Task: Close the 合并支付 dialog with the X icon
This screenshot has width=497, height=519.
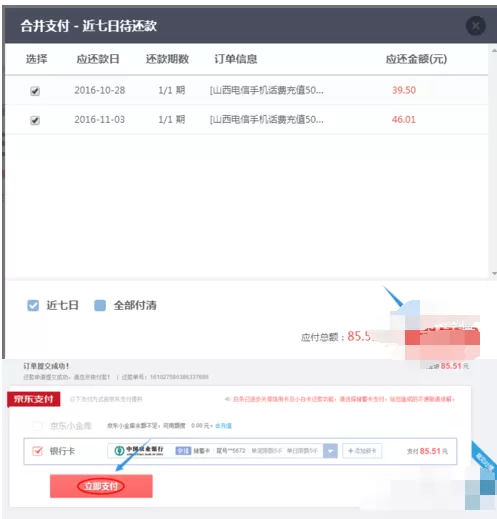Action: [x=476, y=26]
